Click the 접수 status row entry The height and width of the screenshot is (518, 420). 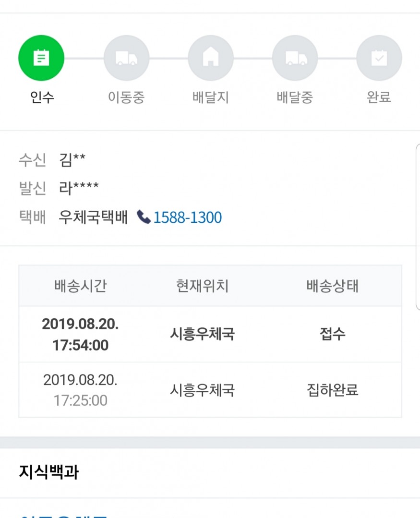pyautogui.click(x=333, y=334)
